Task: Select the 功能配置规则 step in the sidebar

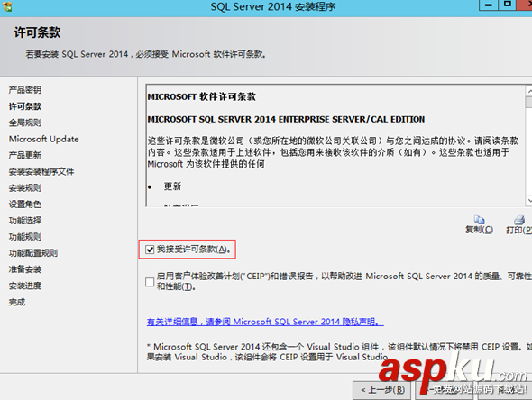Action: click(32, 253)
